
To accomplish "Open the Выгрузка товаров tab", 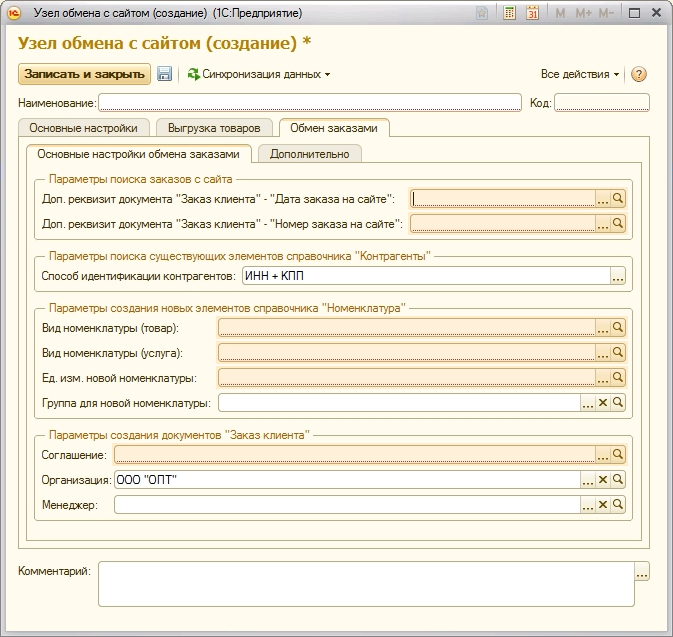I will click(214, 128).
